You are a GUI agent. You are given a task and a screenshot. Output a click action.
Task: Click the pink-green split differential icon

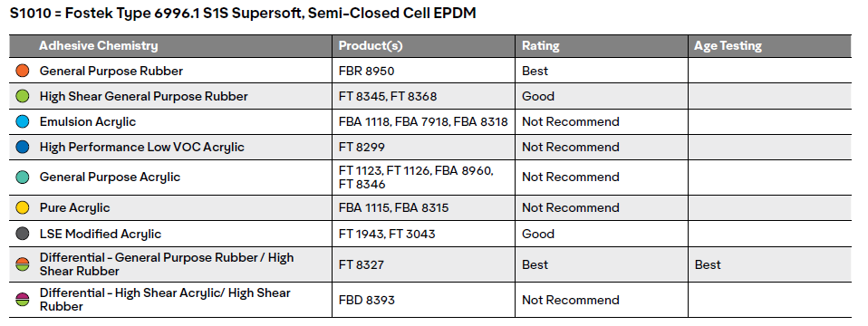pyautogui.click(x=22, y=300)
